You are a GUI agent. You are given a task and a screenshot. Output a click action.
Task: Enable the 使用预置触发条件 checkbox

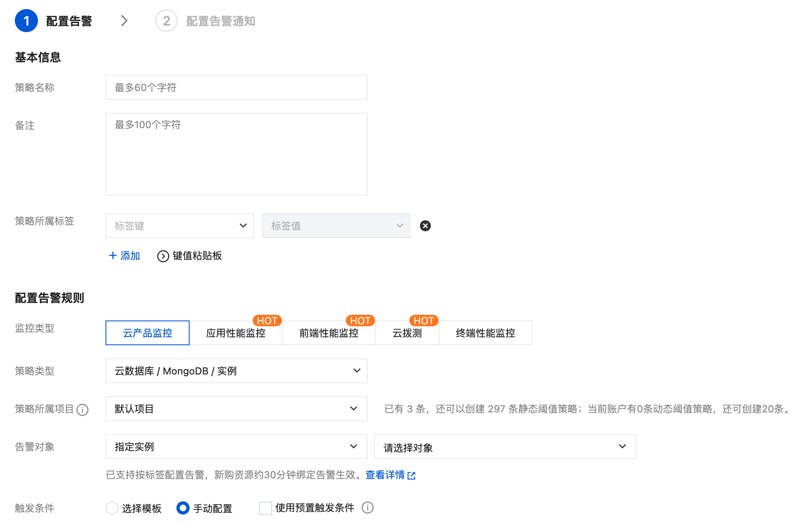(265, 508)
